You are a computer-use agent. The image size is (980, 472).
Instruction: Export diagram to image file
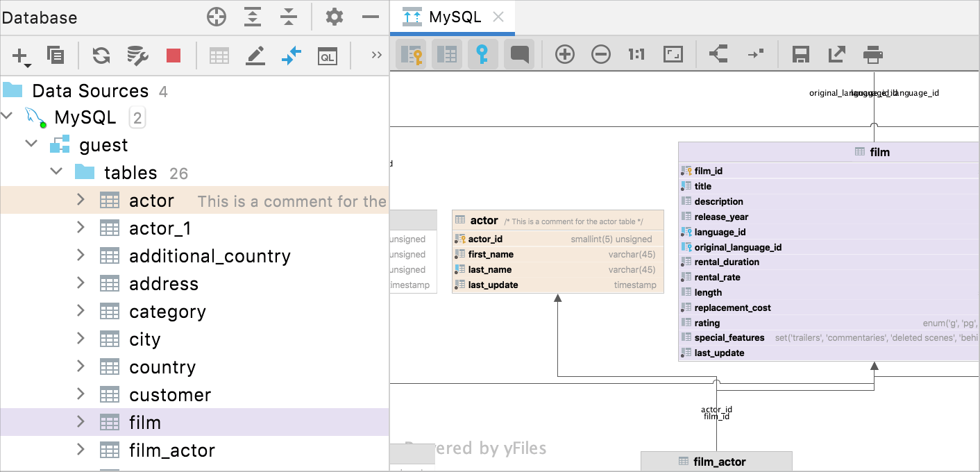pyautogui.click(x=837, y=53)
